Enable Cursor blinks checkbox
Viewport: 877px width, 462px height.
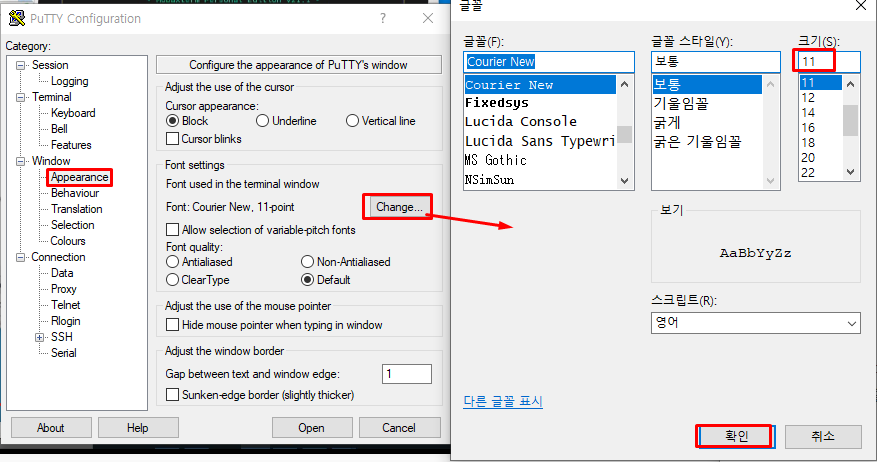coord(173,139)
